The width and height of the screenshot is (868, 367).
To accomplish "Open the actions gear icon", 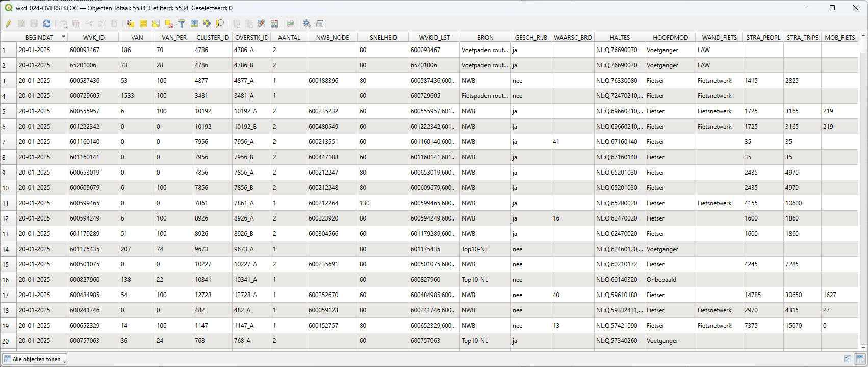I will [x=307, y=23].
